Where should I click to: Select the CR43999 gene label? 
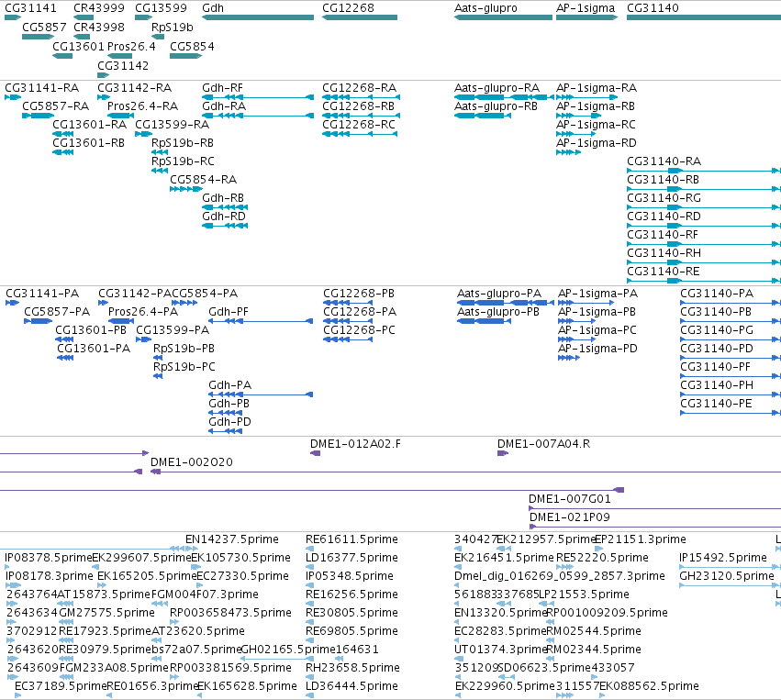(x=99, y=8)
